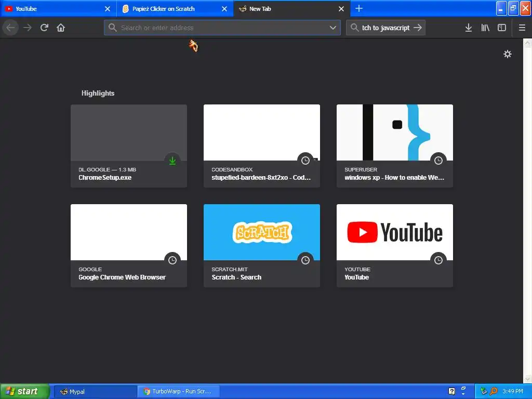Toggle the sidebar view icon
Screen dimensions: 532x399
point(502,28)
